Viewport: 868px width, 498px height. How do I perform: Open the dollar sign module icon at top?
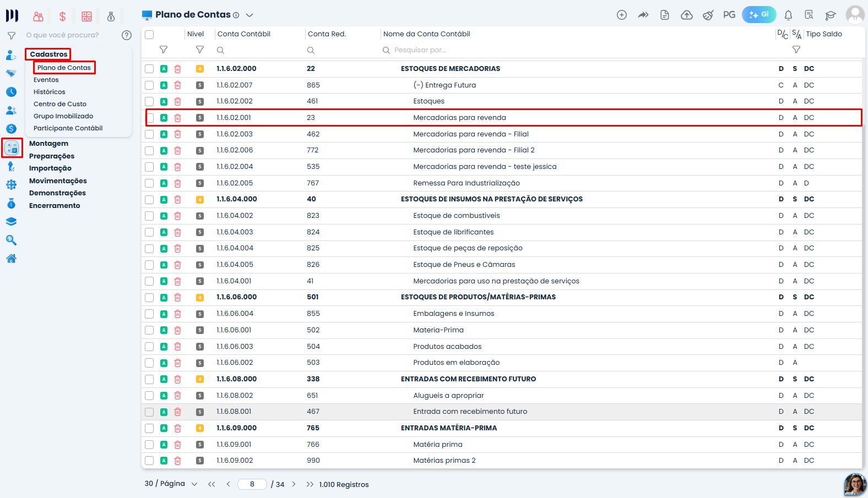click(62, 17)
